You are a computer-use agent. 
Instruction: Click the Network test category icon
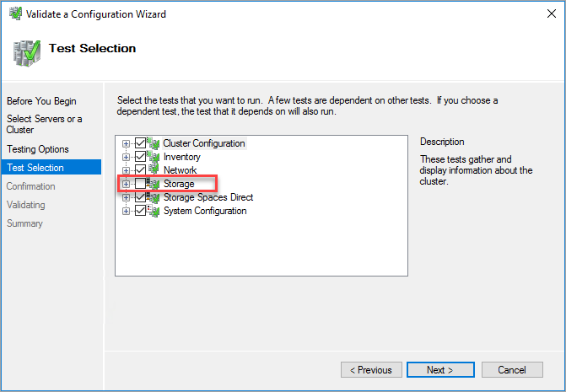pos(154,170)
